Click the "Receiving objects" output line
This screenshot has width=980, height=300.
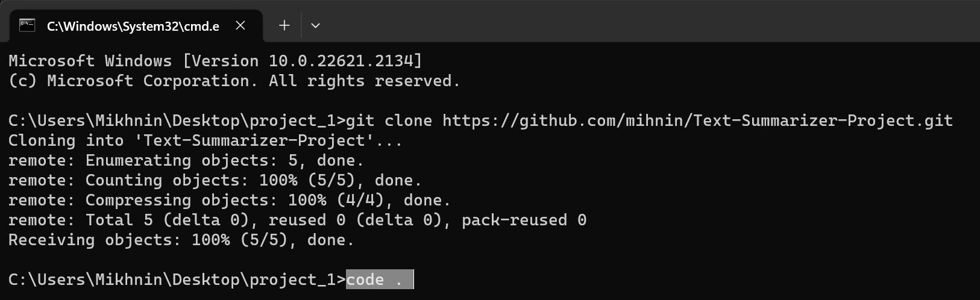pyautogui.click(x=181, y=240)
